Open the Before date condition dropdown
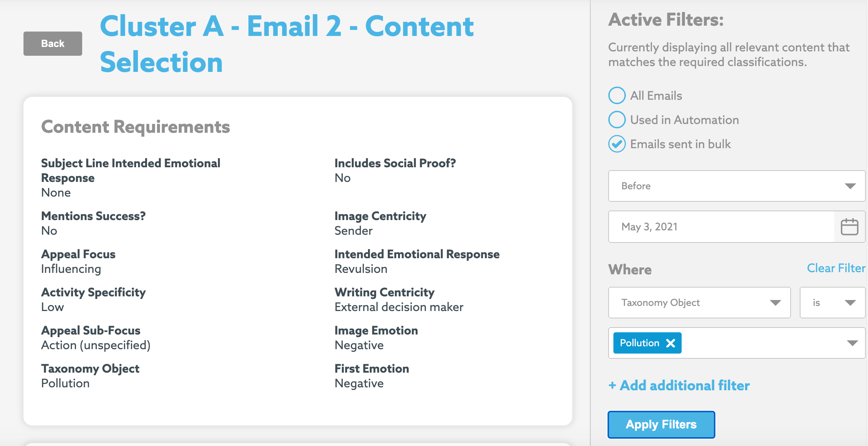Screen dimensions: 868x446 click(x=737, y=186)
